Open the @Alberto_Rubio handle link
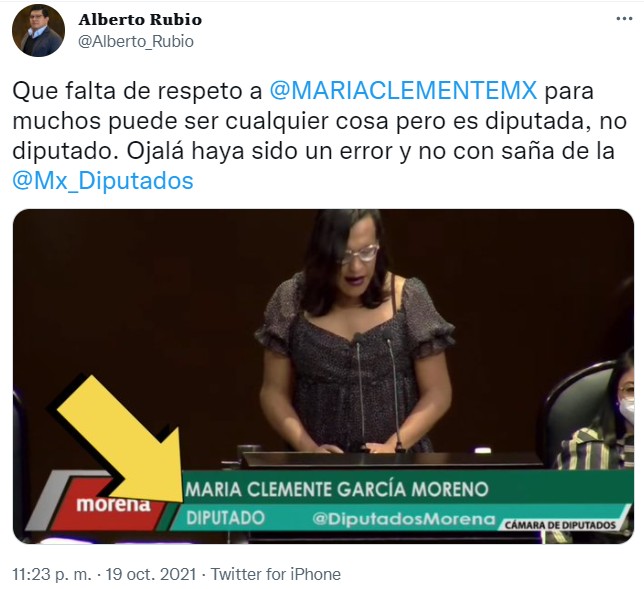Viewport: 644px width, 589px height. (136, 41)
